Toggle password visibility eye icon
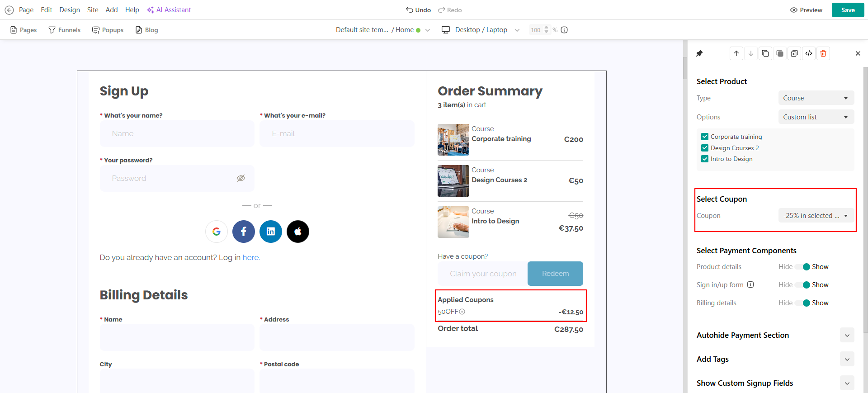Image resolution: width=868 pixels, height=393 pixels. click(241, 178)
